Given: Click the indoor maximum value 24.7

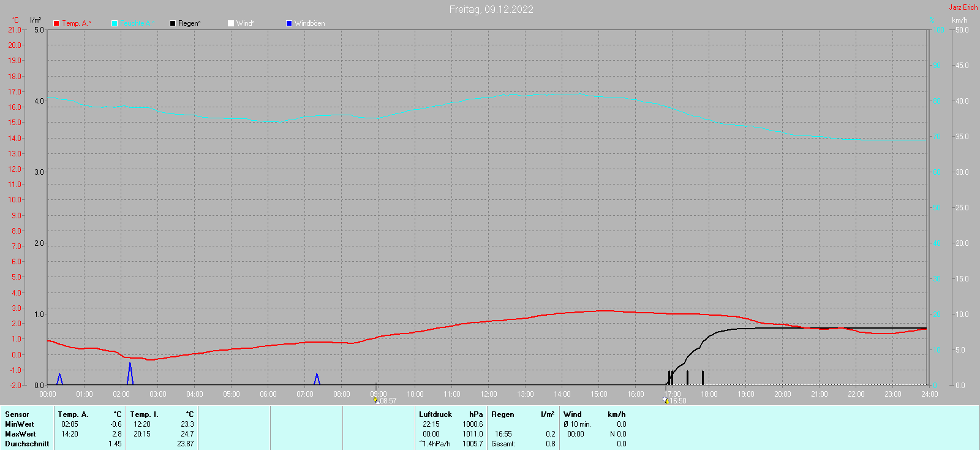Looking at the screenshot, I should pos(187,434).
